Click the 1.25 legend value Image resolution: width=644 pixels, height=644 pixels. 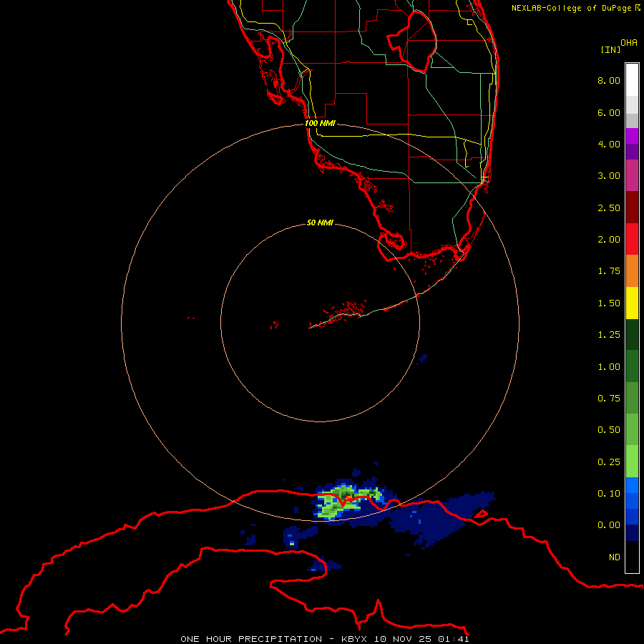609,335
